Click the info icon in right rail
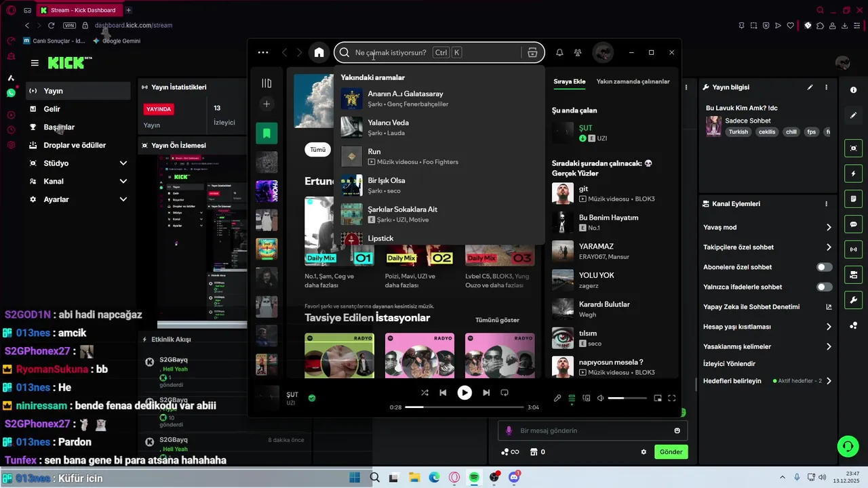Image resolution: width=868 pixels, height=488 pixels. click(853, 90)
